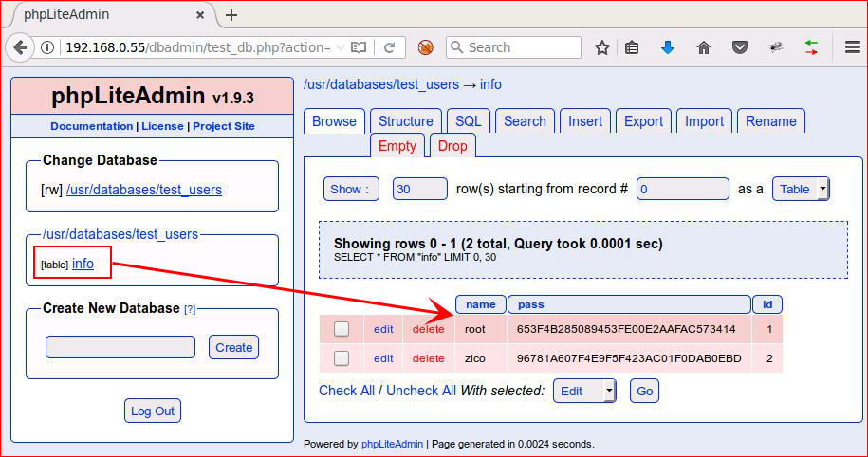Switch to the Browse tab
Image resolution: width=868 pixels, height=457 pixels.
click(x=334, y=121)
